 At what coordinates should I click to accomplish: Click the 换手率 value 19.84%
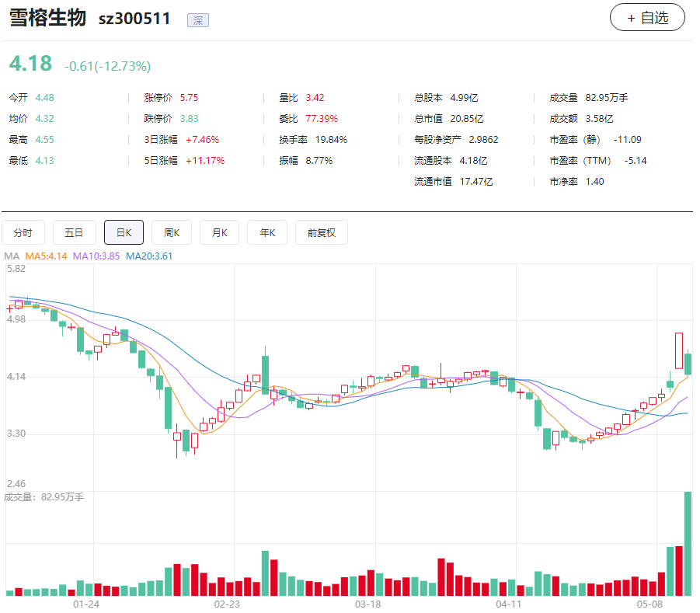pyautogui.click(x=331, y=140)
